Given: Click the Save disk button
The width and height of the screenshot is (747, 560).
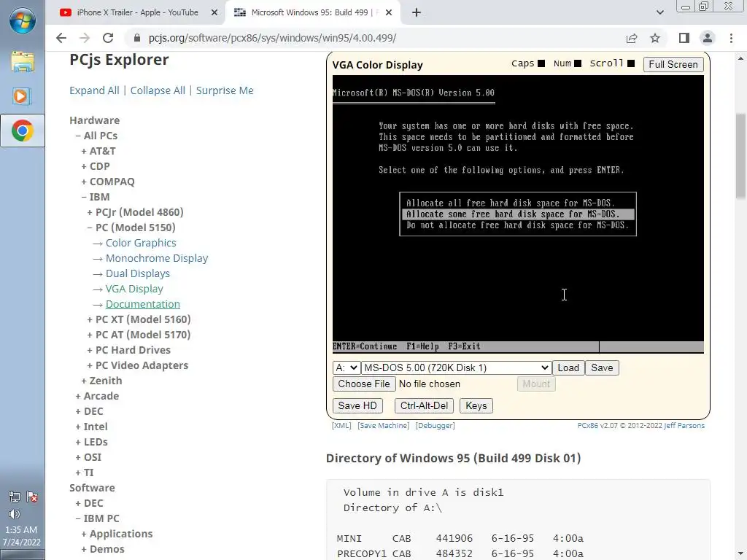Looking at the screenshot, I should (602, 367).
